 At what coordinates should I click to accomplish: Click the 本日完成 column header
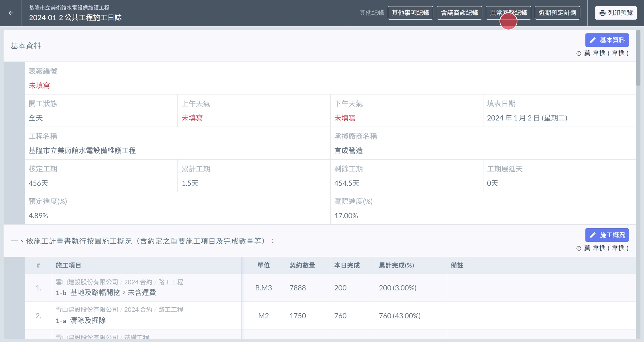(347, 265)
